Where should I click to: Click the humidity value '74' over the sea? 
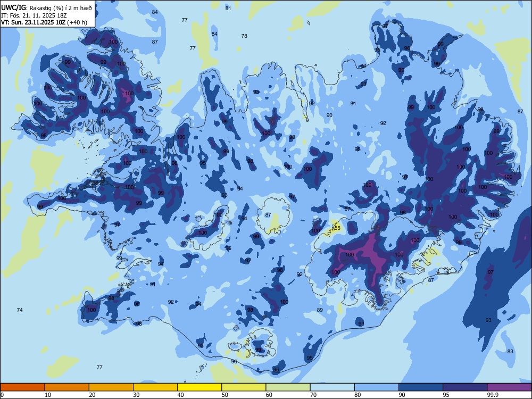click(20, 310)
